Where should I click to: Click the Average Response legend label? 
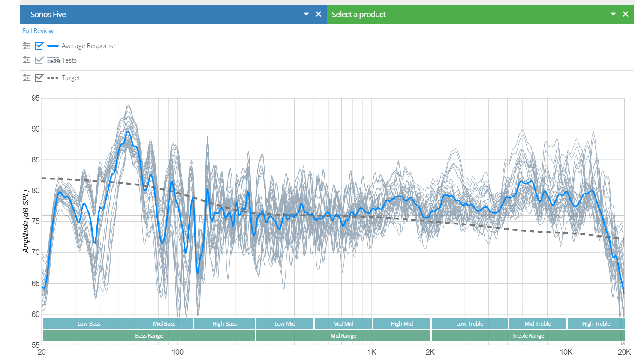coord(88,46)
